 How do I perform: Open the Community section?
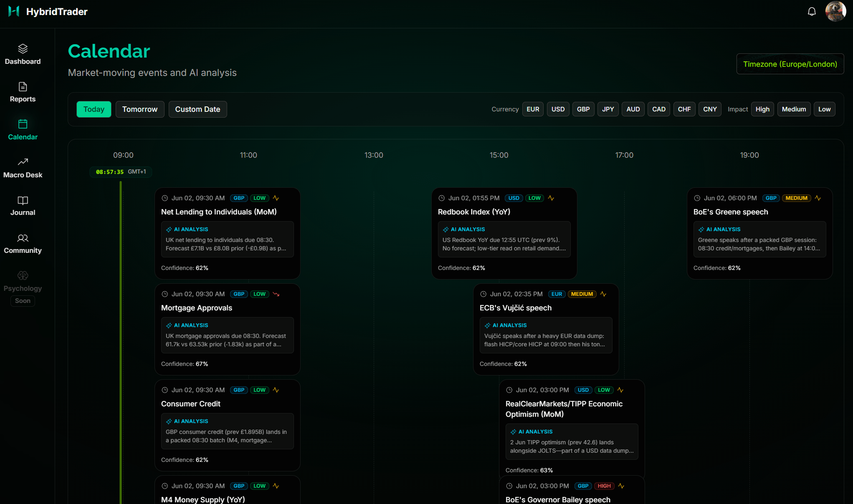(x=23, y=244)
